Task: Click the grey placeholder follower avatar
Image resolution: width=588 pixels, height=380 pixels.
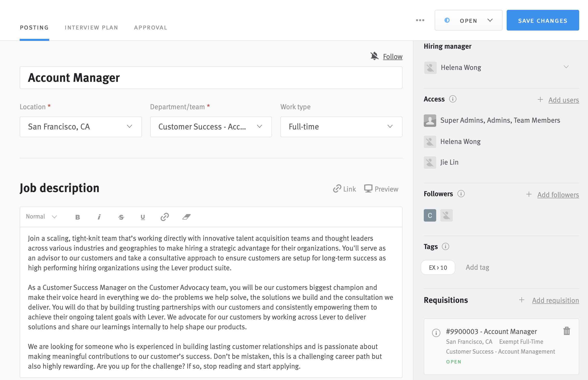Action: (x=447, y=215)
